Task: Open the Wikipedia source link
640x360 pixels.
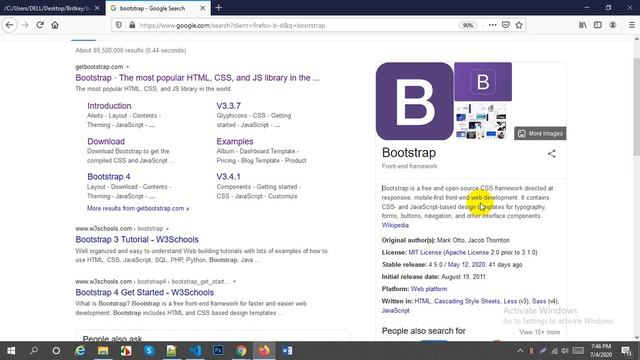Action: (x=395, y=225)
